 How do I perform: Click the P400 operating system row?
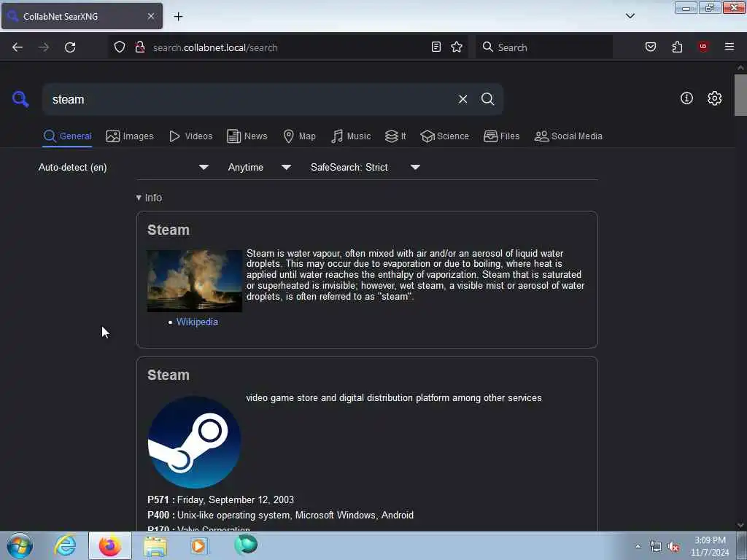click(x=281, y=516)
